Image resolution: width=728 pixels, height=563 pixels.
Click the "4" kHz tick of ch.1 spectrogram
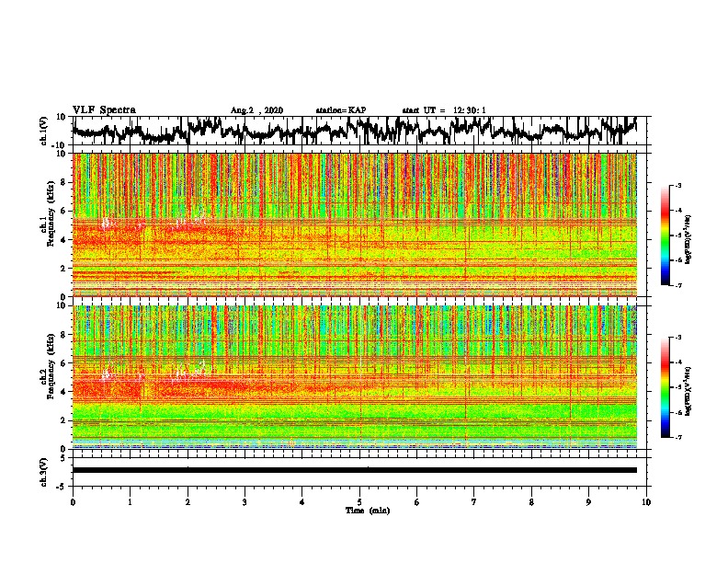(63, 240)
